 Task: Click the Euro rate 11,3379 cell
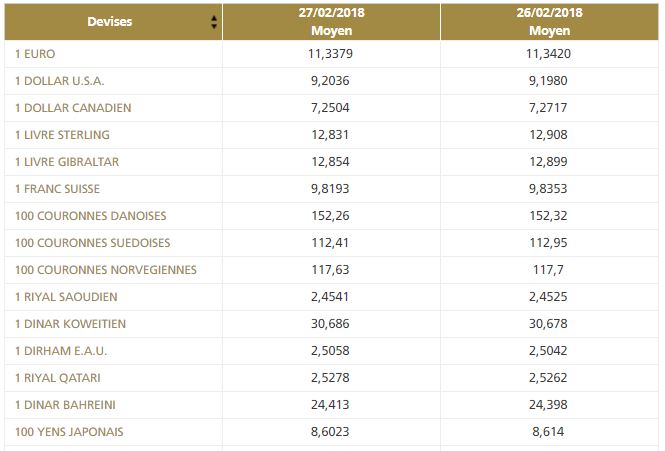(x=331, y=54)
